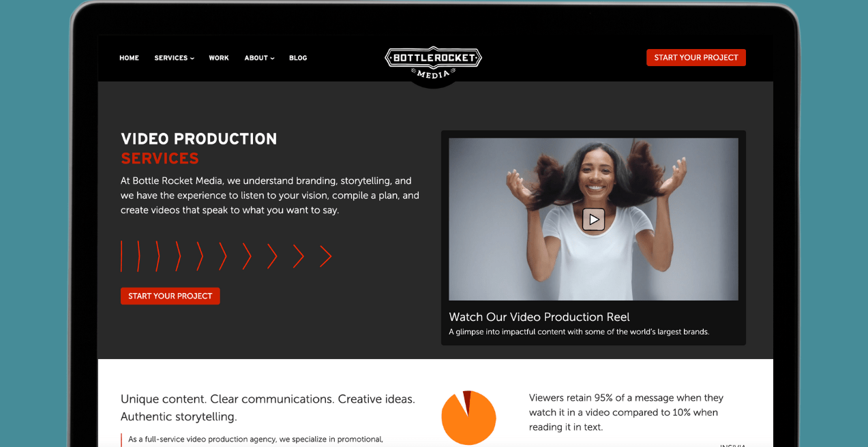Click the Unique content heading
Screen dimensions: 868x447
267,407
